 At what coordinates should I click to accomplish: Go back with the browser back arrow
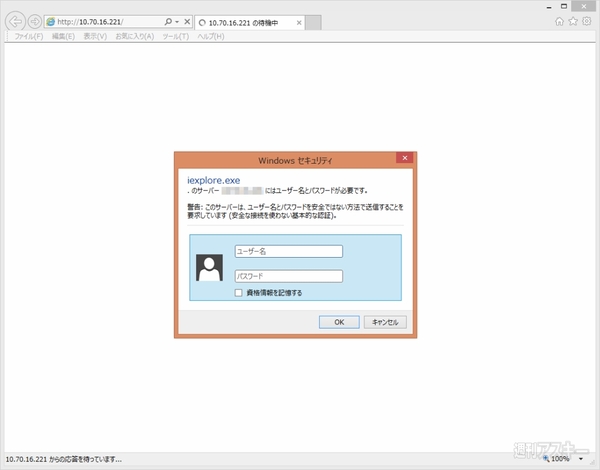pos(15,22)
